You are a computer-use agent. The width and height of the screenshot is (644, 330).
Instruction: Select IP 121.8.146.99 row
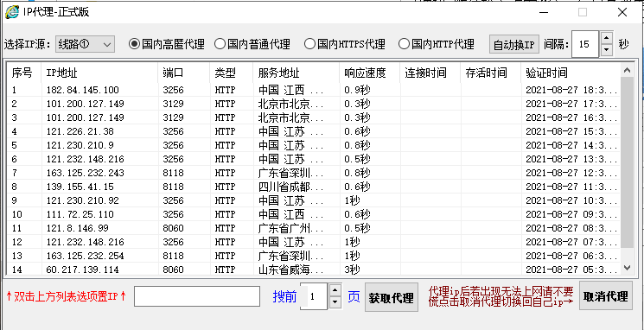click(x=314, y=228)
